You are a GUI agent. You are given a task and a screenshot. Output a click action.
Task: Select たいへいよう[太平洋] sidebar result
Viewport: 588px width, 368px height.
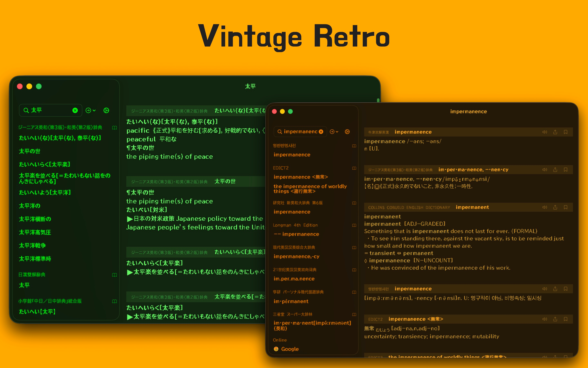tap(45, 193)
